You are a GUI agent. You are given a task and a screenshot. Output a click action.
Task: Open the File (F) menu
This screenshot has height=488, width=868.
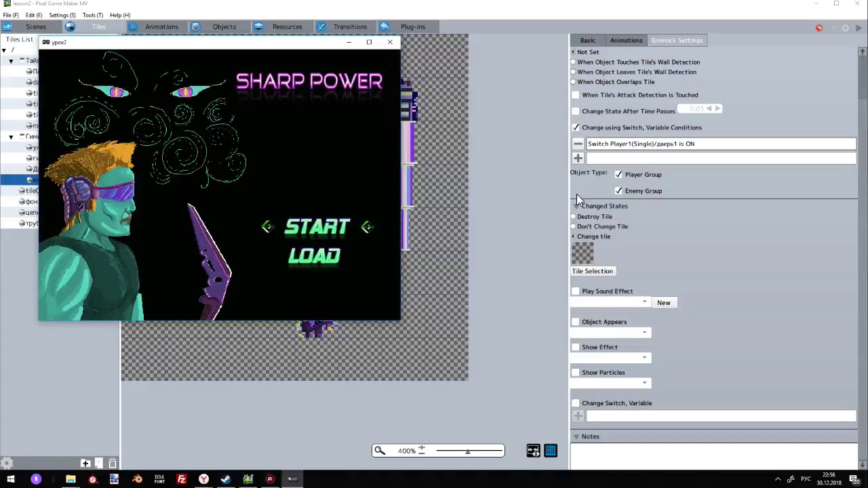click(x=11, y=15)
